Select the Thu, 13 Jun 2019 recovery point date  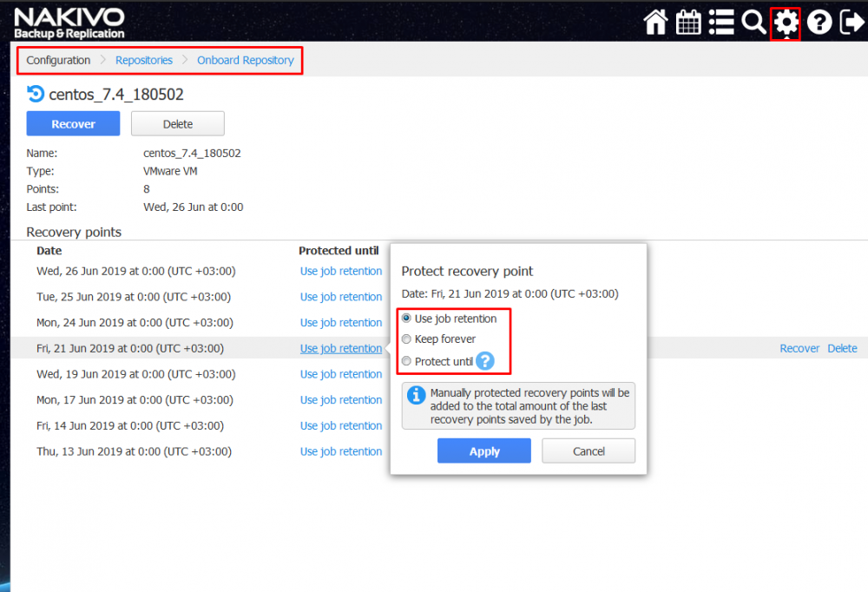click(134, 451)
